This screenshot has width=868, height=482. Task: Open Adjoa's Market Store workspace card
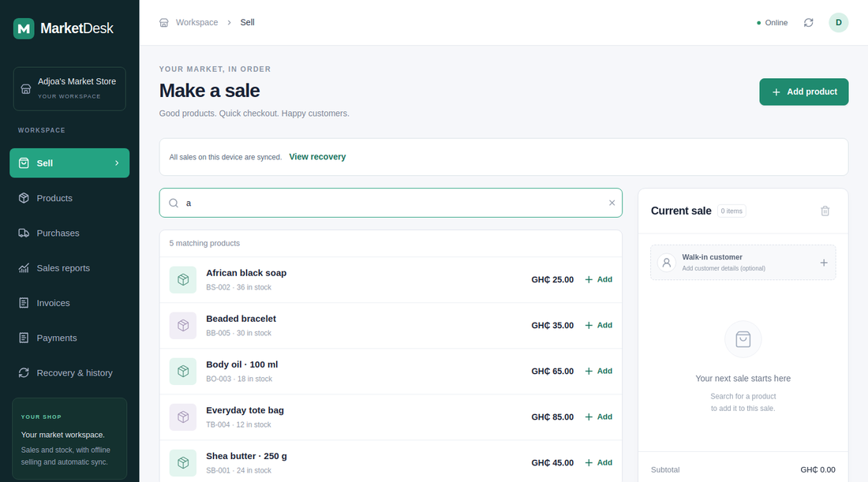click(69, 88)
